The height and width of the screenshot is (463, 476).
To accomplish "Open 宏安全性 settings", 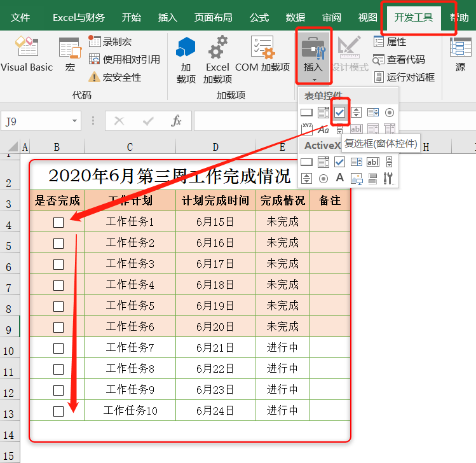I will coord(115,77).
